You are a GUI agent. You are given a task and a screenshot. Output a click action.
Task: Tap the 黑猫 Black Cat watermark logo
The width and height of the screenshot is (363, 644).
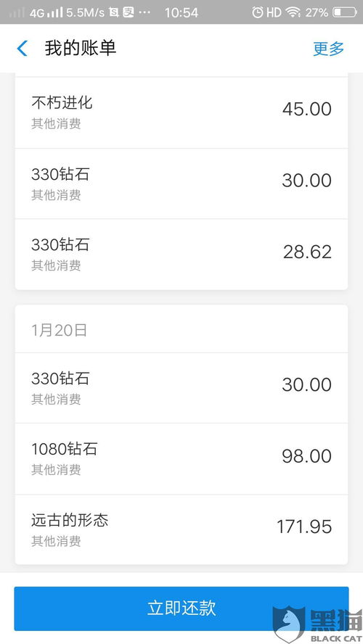coord(317,624)
